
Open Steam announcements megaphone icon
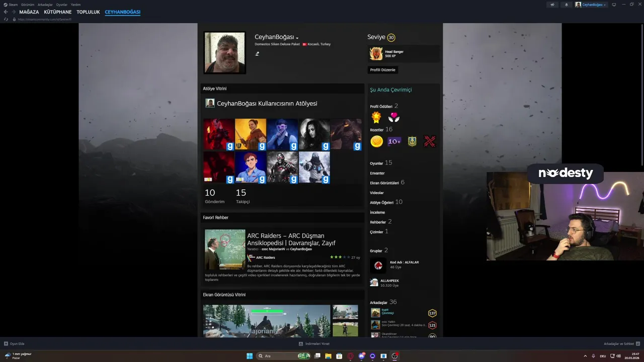point(552,5)
